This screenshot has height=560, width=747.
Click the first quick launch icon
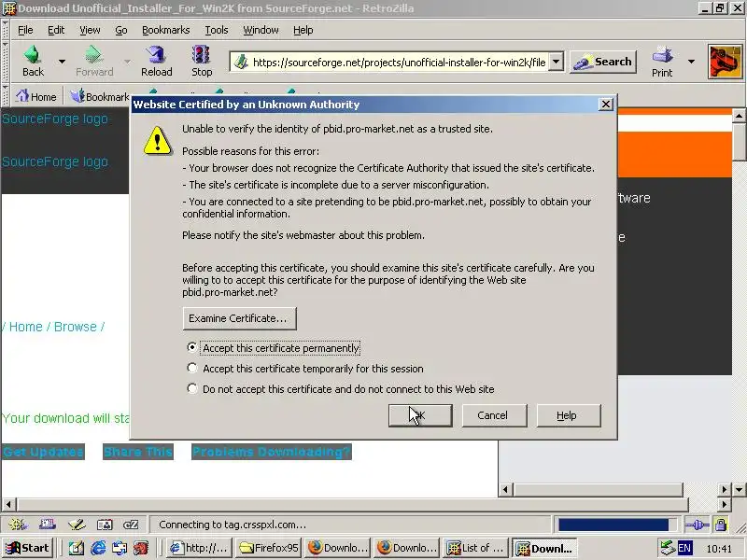tap(77, 548)
